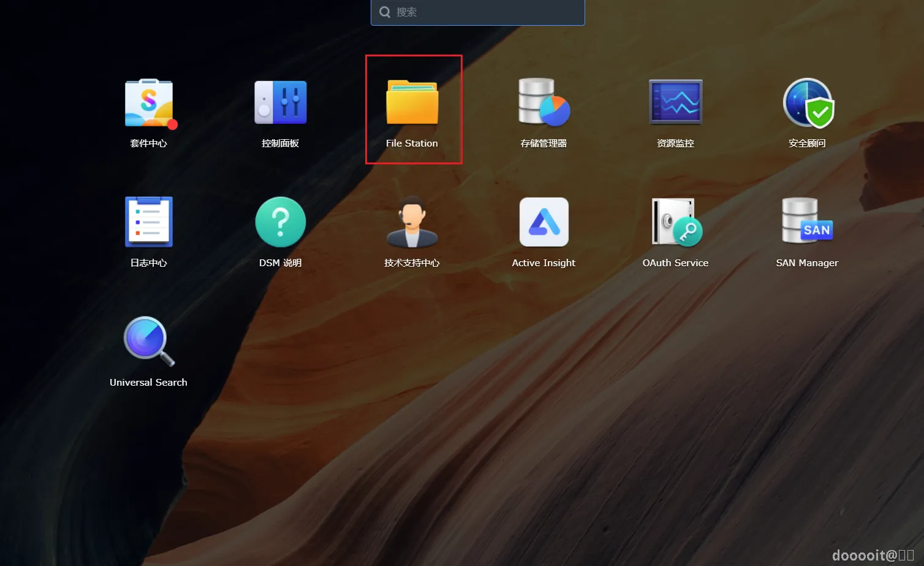The height and width of the screenshot is (566, 924).
Task: Open DSM 说明 help icon
Action: click(281, 222)
